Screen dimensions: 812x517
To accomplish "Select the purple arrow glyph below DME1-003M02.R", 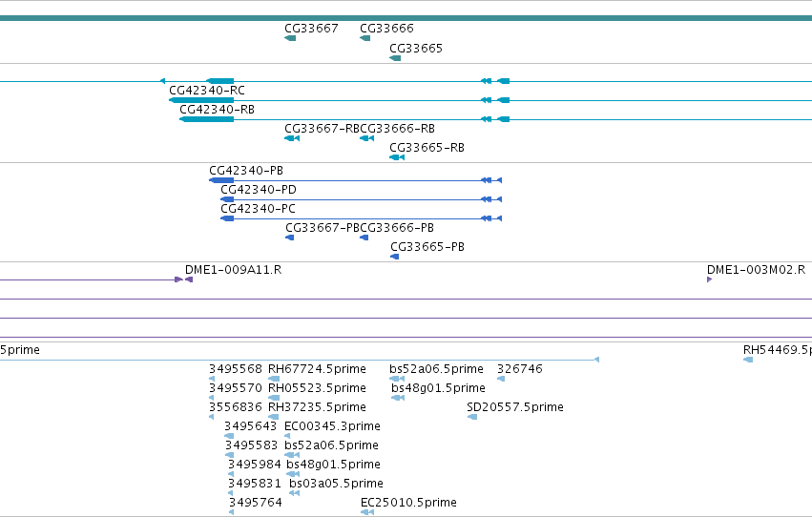I will pos(710,280).
